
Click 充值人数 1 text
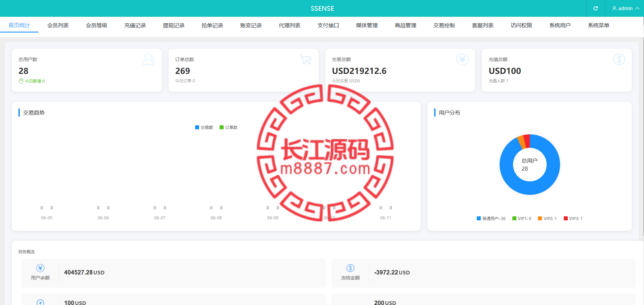(x=498, y=81)
